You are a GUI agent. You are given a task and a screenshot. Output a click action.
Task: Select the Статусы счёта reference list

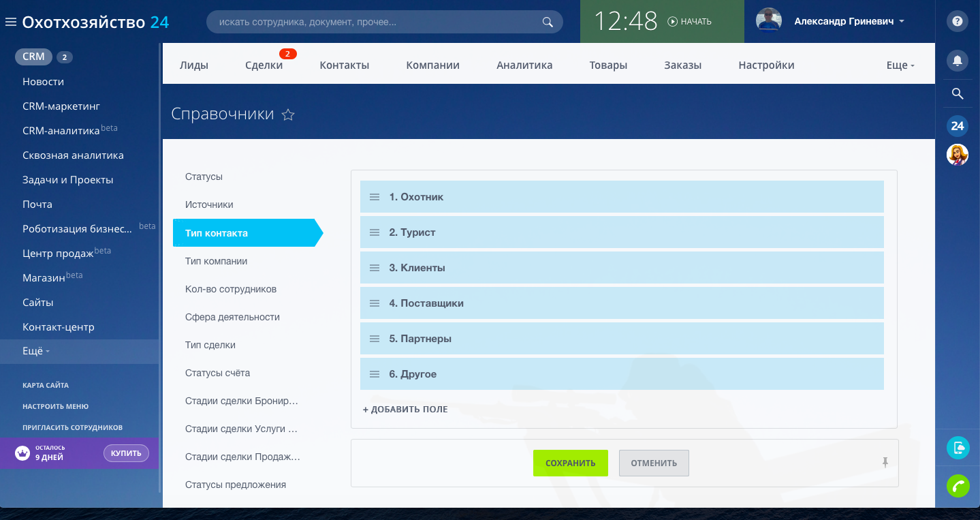click(x=218, y=373)
